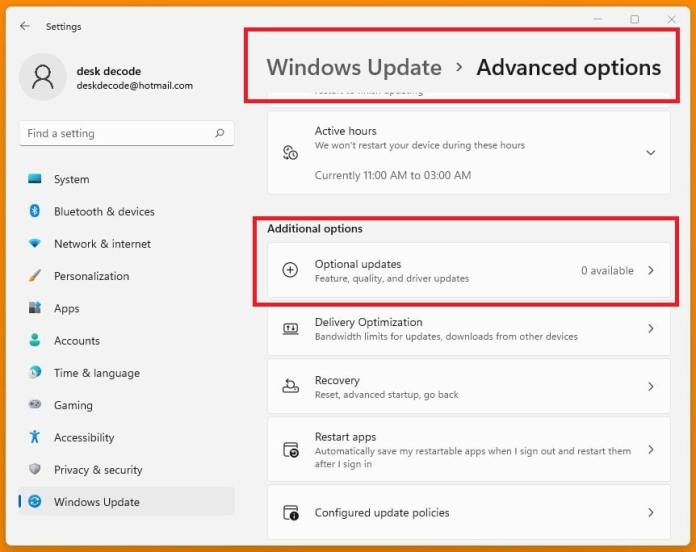Open the System settings category

[x=127, y=179]
